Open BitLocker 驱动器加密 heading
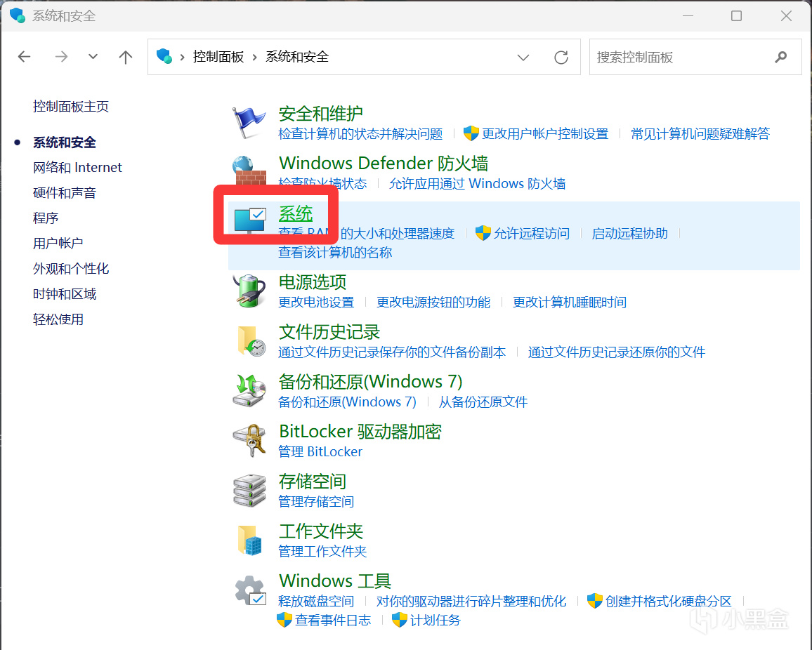Image resolution: width=812 pixels, height=650 pixels. (360, 432)
